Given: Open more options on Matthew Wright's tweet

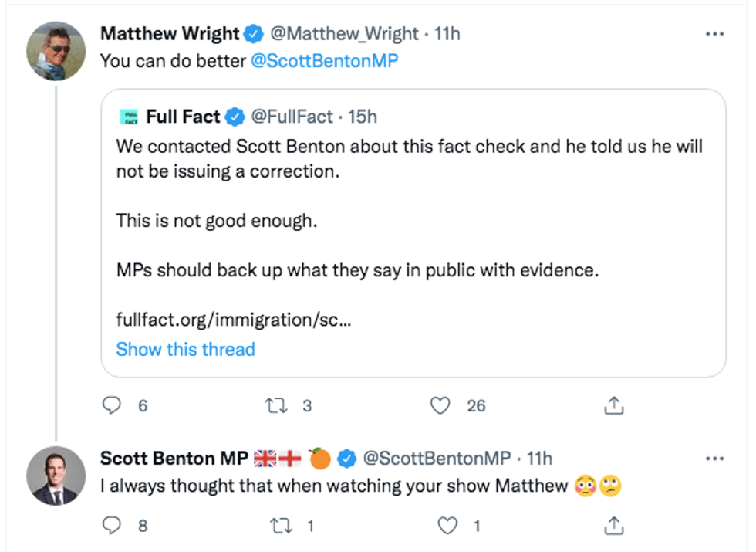Looking at the screenshot, I should coord(715,34).
